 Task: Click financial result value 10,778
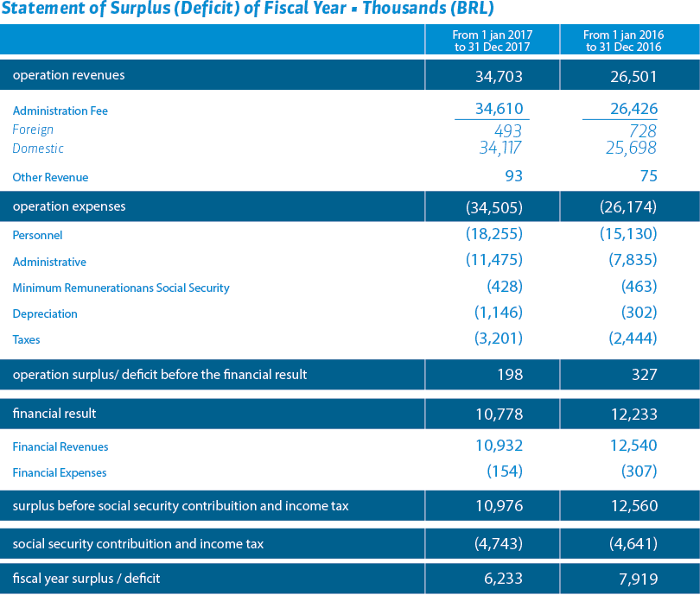499,414
